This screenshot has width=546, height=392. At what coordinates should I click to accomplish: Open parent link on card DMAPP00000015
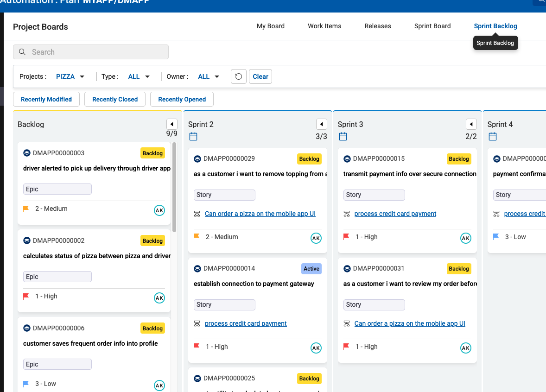[x=395, y=214]
